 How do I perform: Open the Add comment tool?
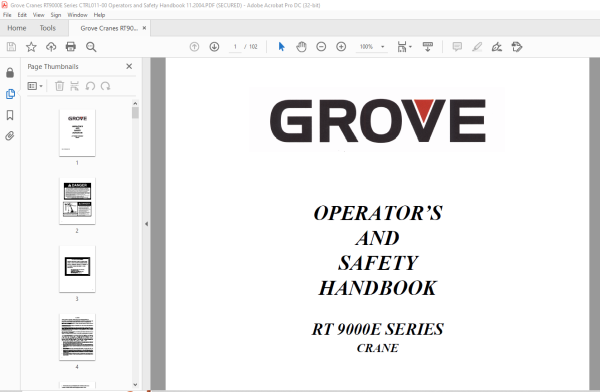point(457,47)
